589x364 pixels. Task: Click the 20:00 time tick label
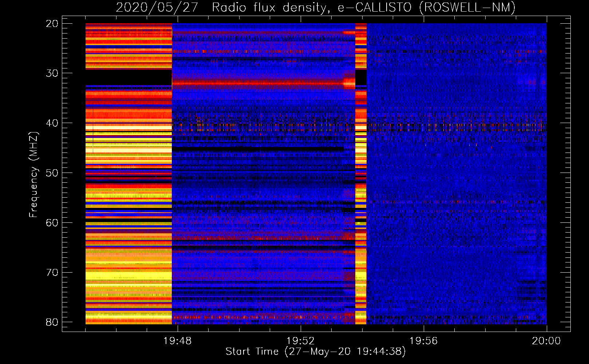point(546,341)
